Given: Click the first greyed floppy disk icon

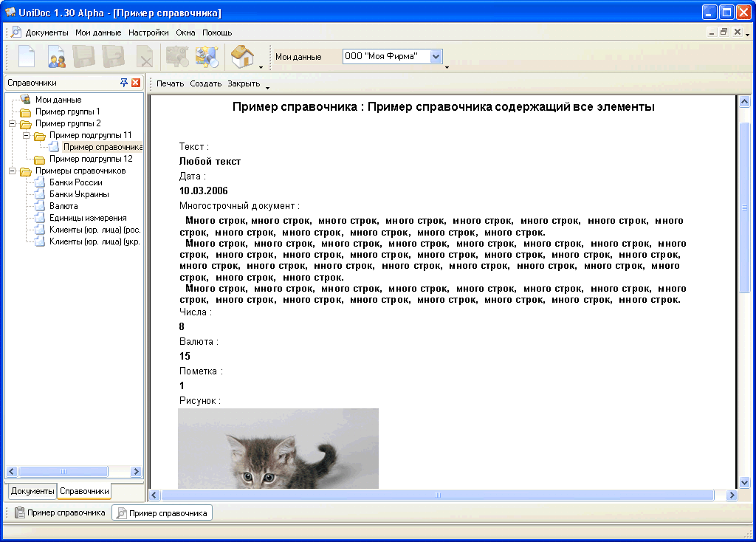Looking at the screenshot, I should (x=83, y=57).
